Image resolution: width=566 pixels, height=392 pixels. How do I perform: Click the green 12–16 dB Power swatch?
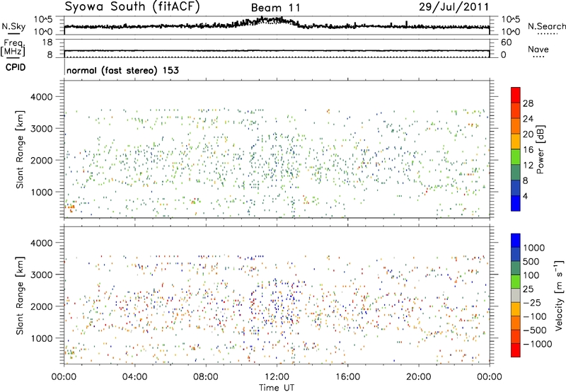(x=516, y=157)
